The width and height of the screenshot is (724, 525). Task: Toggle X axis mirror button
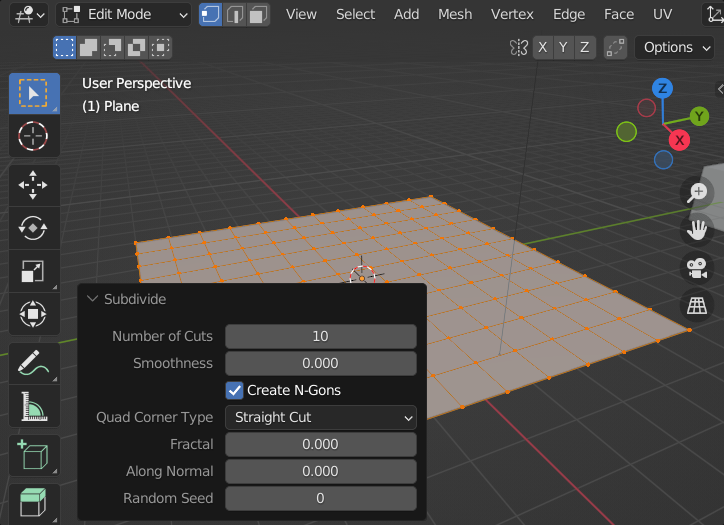click(542, 47)
